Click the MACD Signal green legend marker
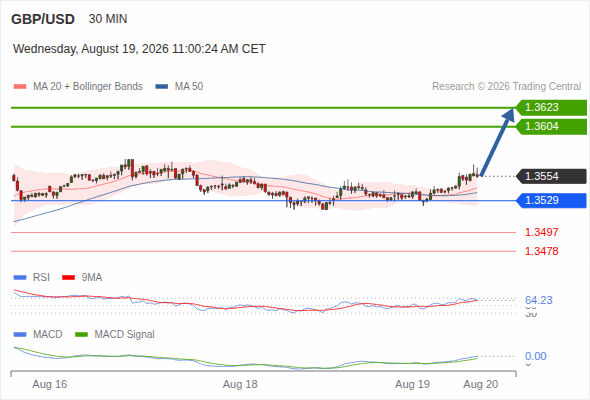The height and width of the screenshot is (400, 590). pos(81,335)
